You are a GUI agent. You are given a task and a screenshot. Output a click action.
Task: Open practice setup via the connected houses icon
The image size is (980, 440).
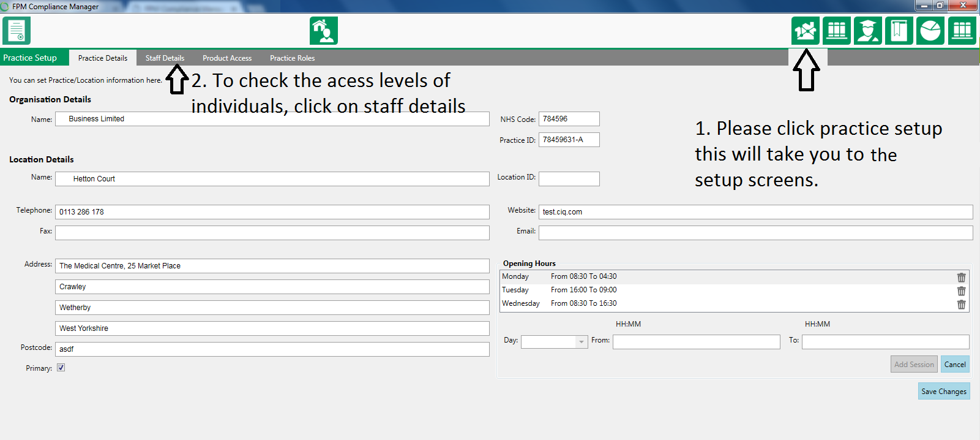(x=805, y=31)
